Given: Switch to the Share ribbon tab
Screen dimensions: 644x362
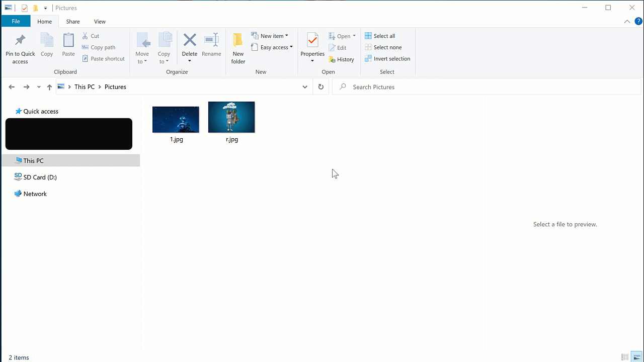Looking at the screenshot, I should pos(73,22).
